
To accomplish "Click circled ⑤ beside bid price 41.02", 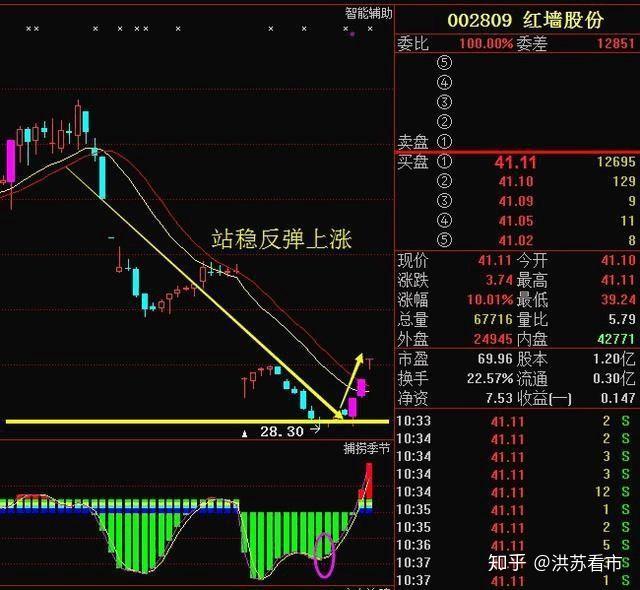I will [x=444, y=240].
